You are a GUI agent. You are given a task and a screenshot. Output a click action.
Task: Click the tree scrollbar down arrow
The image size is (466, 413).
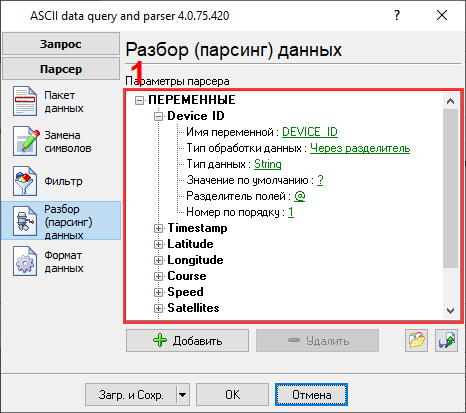click(x=450, y=311)
